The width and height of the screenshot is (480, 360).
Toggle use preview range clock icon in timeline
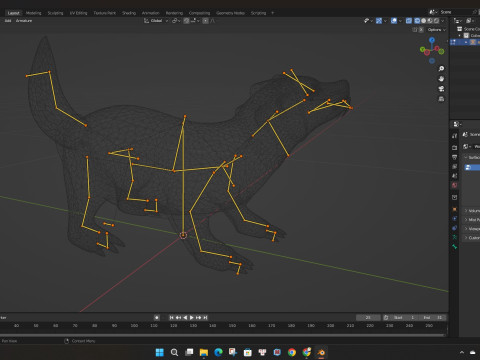pyautogui.click(x=386, y=318)
